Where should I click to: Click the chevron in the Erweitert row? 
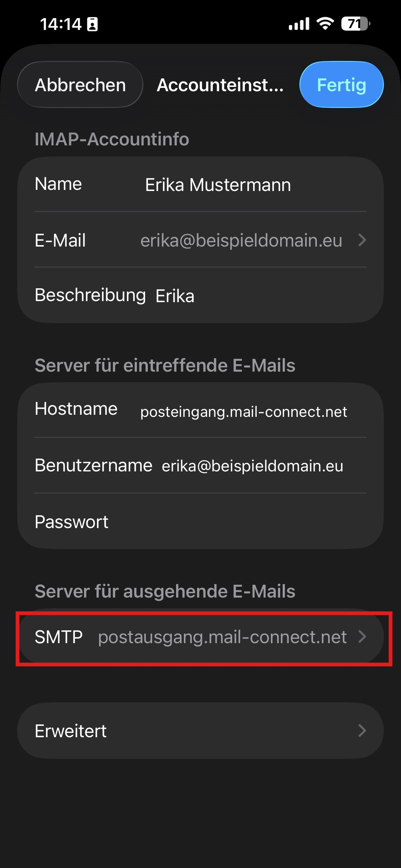tap(362, 731)
